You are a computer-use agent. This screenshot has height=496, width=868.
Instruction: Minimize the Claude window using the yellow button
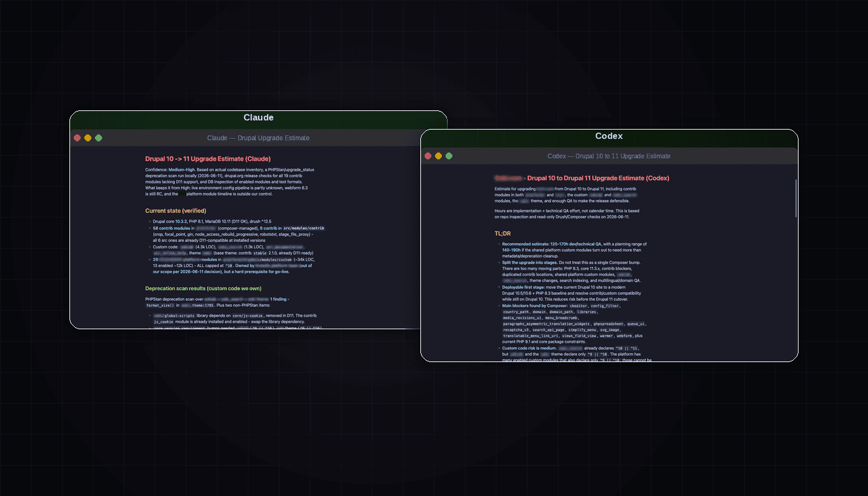(x=88, y=138)
